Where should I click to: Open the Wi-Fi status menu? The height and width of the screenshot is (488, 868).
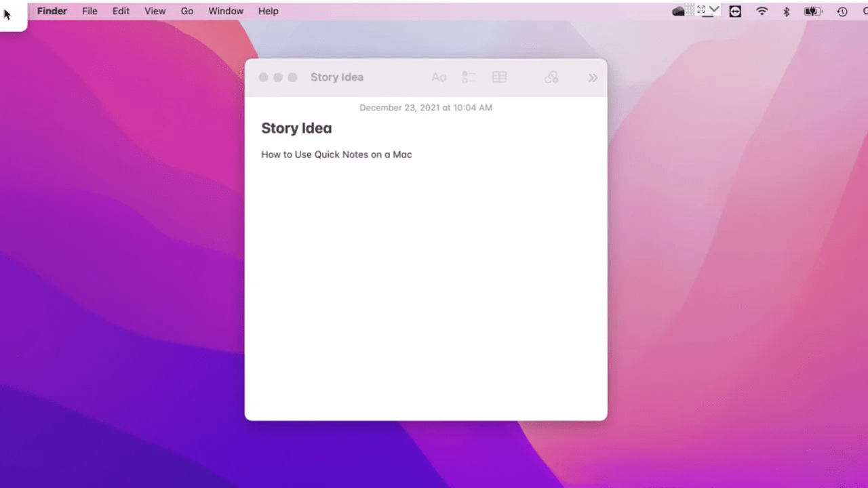[x=762, y=11]
